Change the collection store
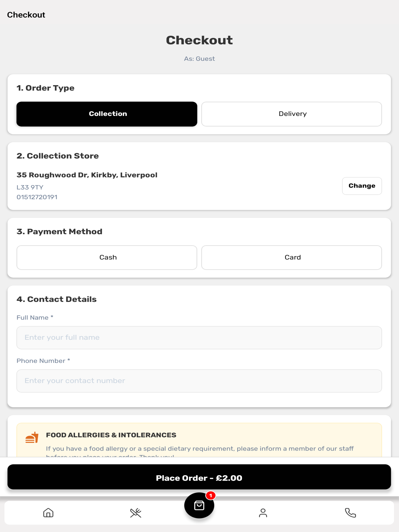 tap(362, 186)
